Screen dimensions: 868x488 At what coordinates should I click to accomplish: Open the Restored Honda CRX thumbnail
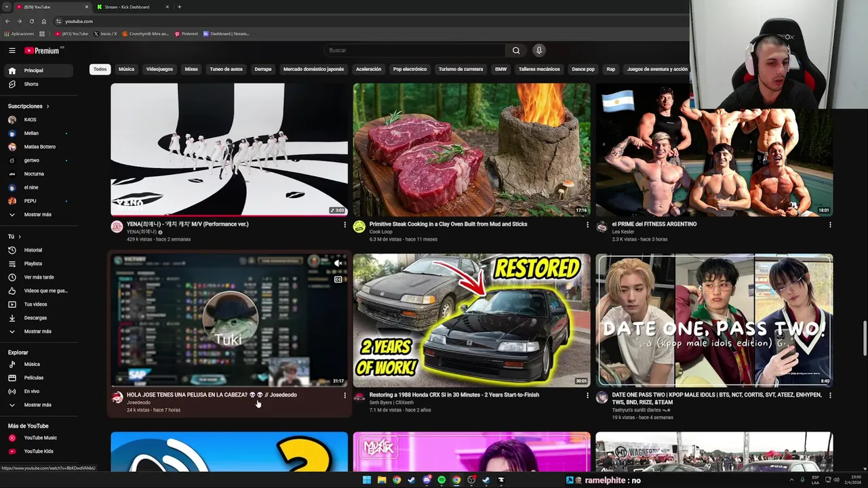471,321
